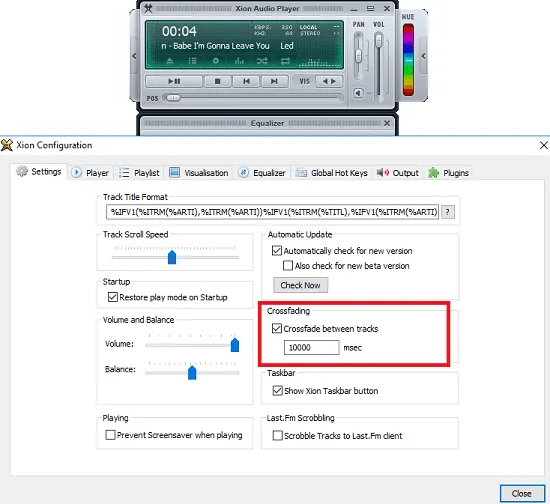The height and width of the screenshot is (504, 550).
Task: Toggle Restore play mode on Startup
Action: (113, 297)
